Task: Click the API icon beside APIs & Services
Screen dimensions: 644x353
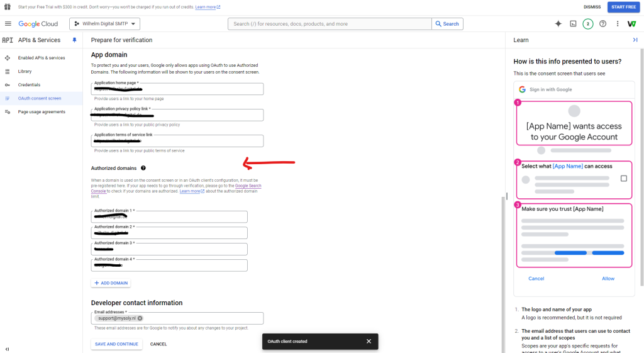Action: (8, 40)
